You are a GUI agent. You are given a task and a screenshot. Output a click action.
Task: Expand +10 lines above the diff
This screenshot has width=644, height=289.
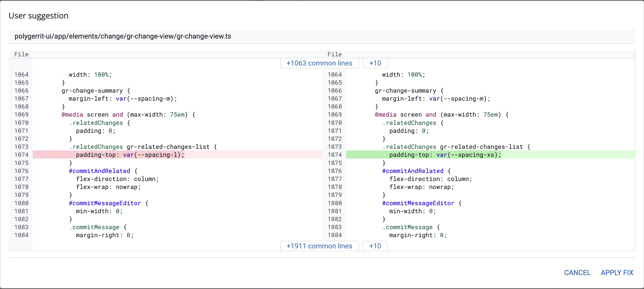click(x=375, y=63)
